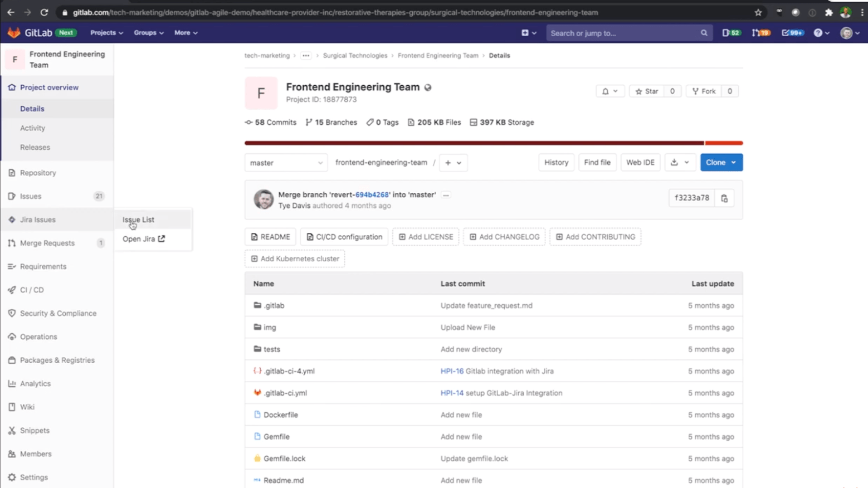Viewport: 868px width, 497px height.
Task: Open Readme.md file
Action: click(x=283, y=480)
